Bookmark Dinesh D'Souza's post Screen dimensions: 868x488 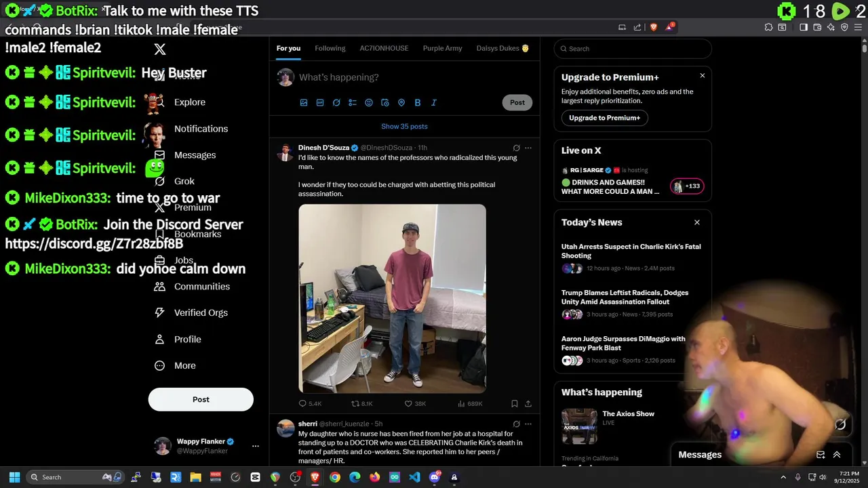(515, 403)
